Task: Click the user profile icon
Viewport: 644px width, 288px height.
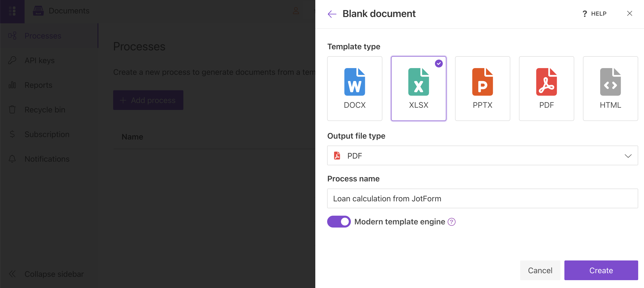Action: [296, 11]
